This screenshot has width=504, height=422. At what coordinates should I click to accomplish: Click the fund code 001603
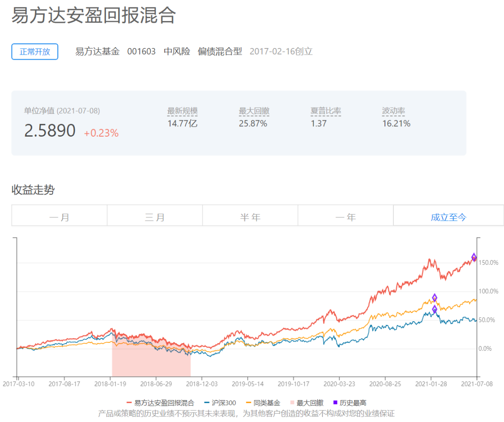141,51
